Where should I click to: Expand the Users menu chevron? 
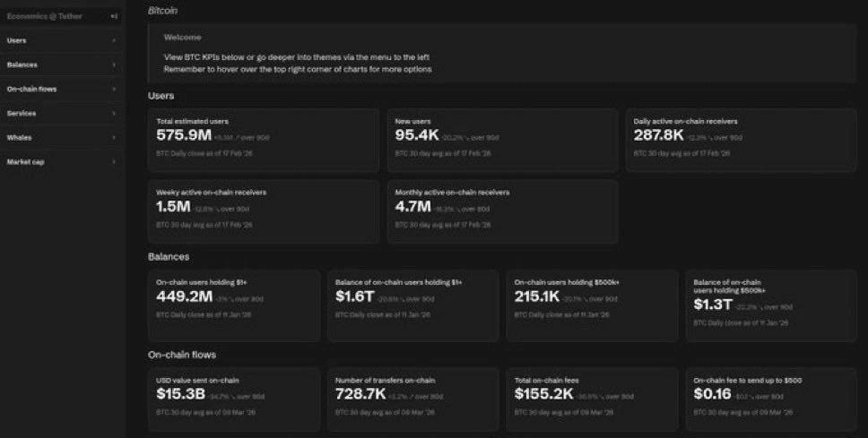pos(114,40)
